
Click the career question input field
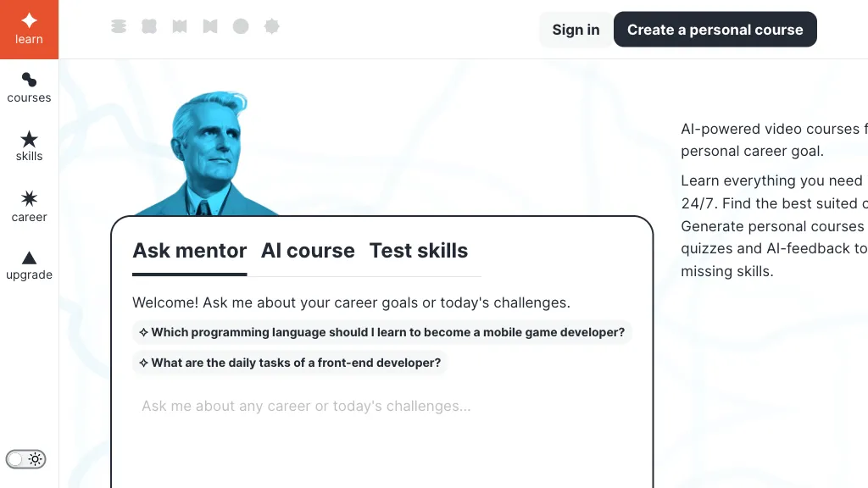coord(381,406)
